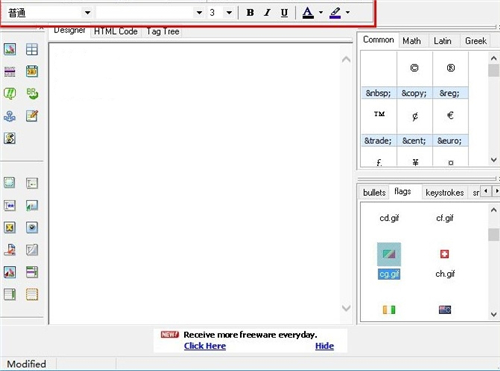Apply the highlight color with the marker icon

coord(335,13)
